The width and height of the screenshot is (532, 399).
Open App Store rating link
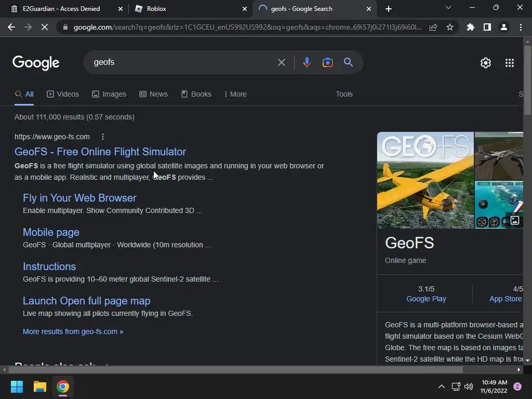(506, 299)
